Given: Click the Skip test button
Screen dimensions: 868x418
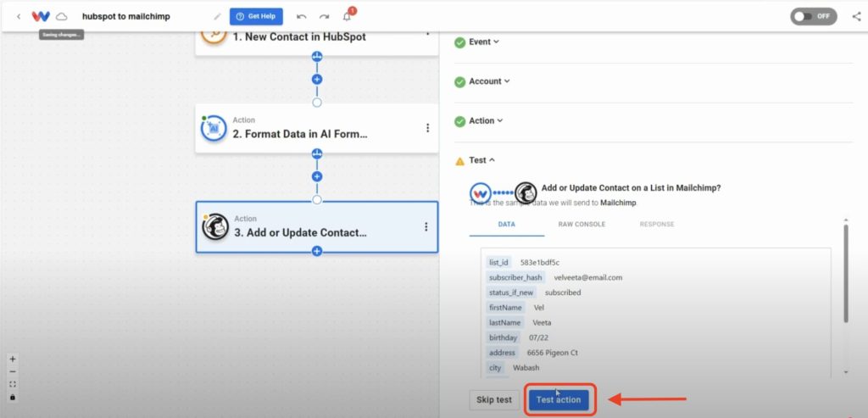Looking at the screenshot, I should [x=494, y=400].
